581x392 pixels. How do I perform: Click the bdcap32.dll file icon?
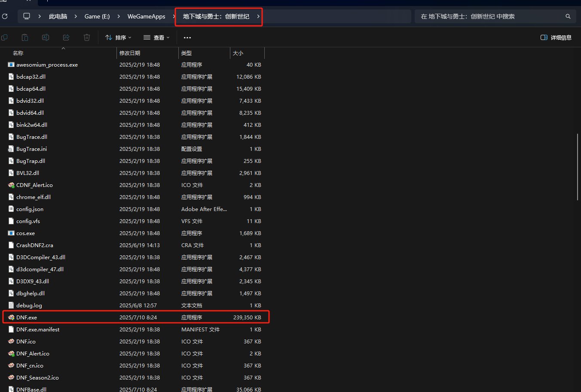coord(11,77)
